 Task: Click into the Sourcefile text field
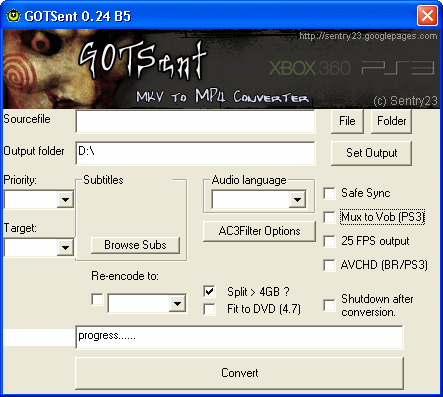(x=195, y=121)
